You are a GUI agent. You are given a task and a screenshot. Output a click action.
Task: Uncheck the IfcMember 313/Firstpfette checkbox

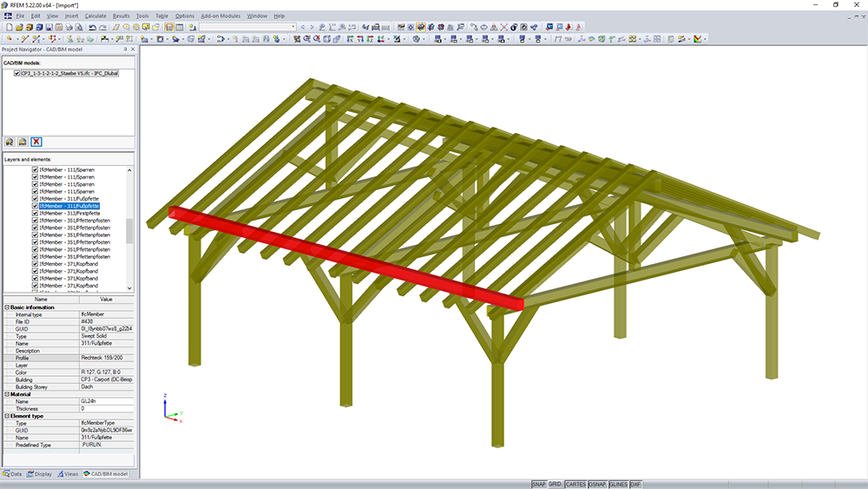point(35,213)
